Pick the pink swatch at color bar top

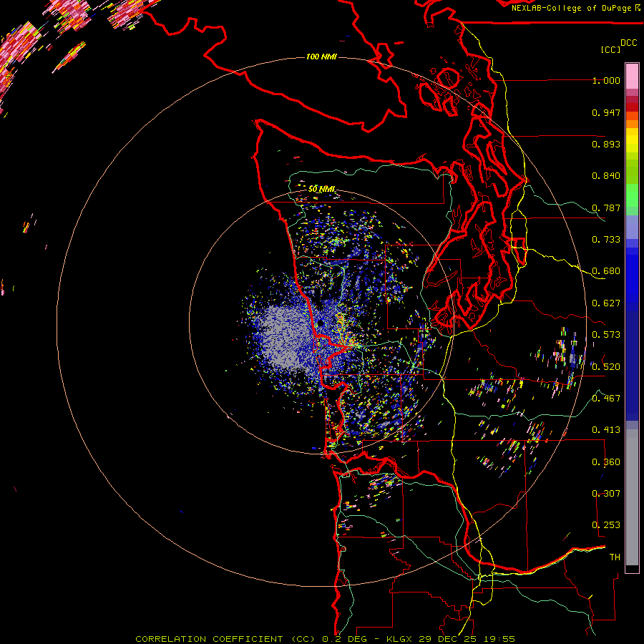click(632, 76)
